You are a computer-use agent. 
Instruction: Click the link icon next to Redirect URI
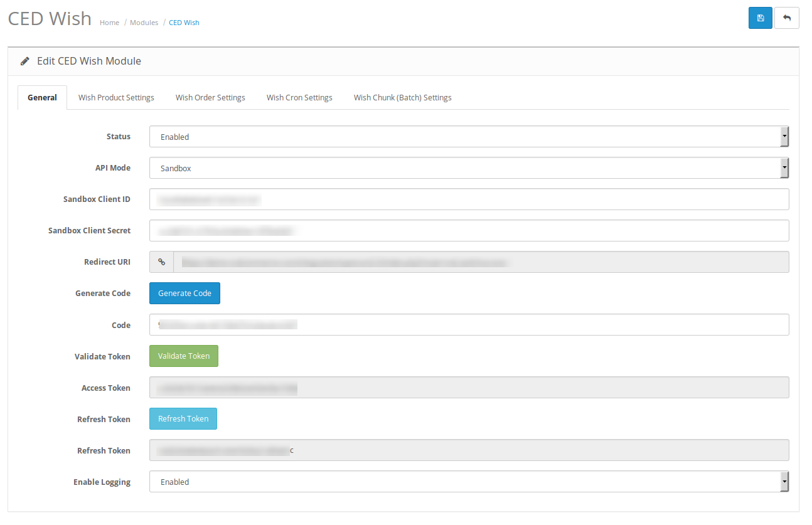tap(161, 262)
